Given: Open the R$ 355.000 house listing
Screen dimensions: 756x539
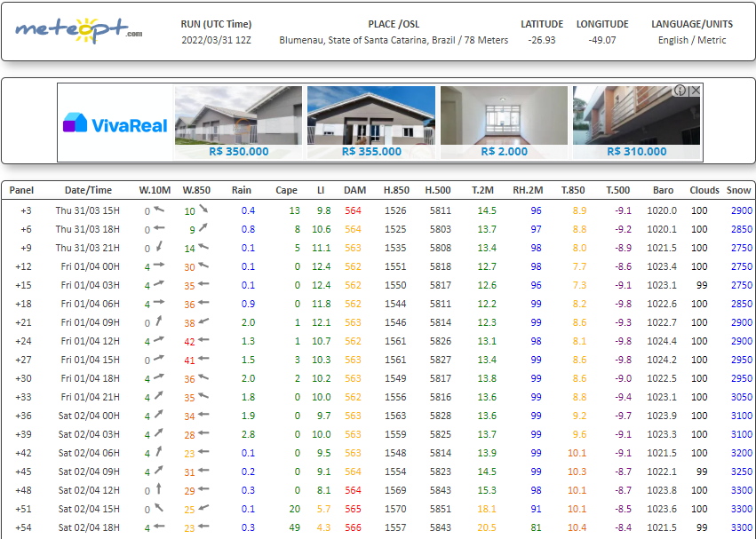Looking at the screenshot, I should [x=371, y=123].
